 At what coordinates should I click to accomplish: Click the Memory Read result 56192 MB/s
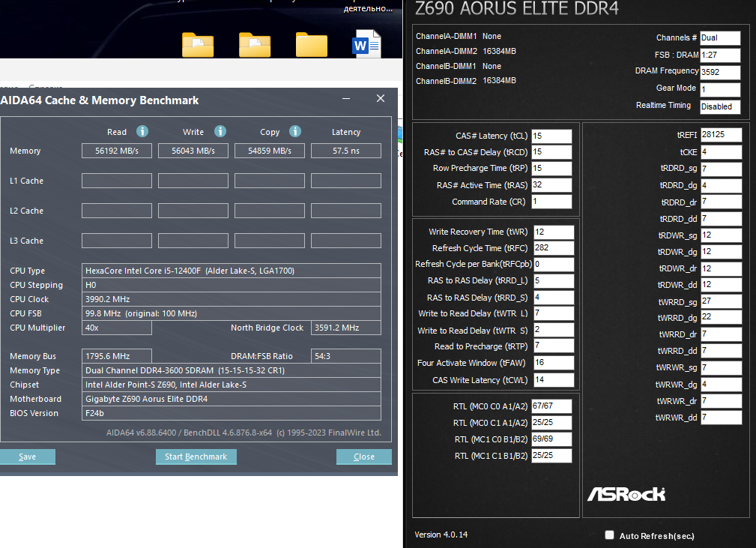pyautogui.click(x=117, y=151)
